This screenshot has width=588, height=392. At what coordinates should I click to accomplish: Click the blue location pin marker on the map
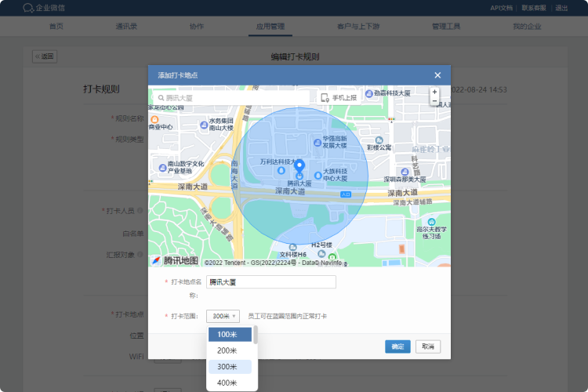click(299, 165)
